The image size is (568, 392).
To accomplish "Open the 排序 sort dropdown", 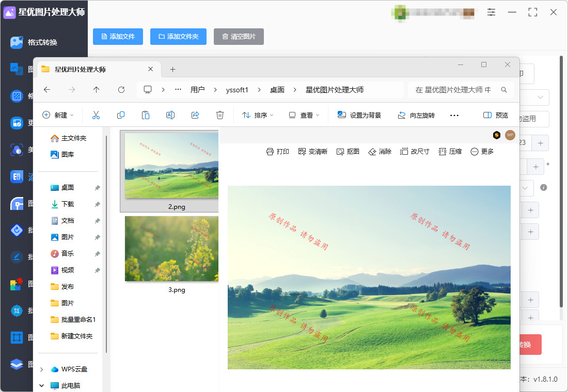I will point(258,115).
